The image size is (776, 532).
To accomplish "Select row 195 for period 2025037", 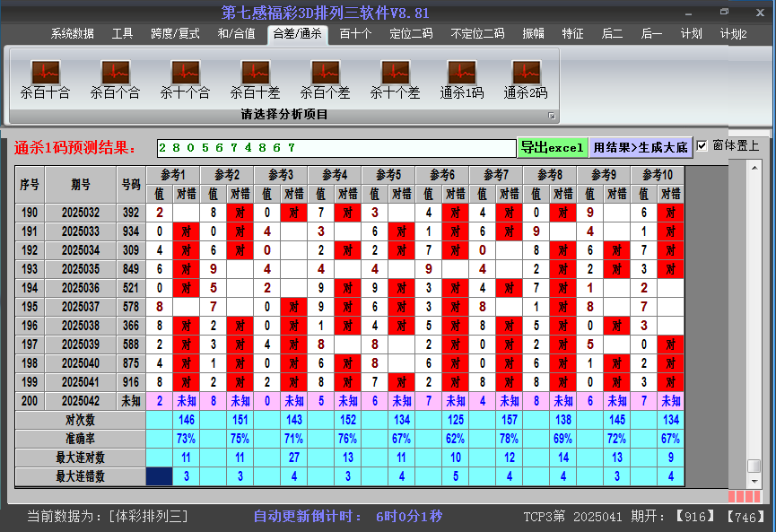I will (81, 307).
